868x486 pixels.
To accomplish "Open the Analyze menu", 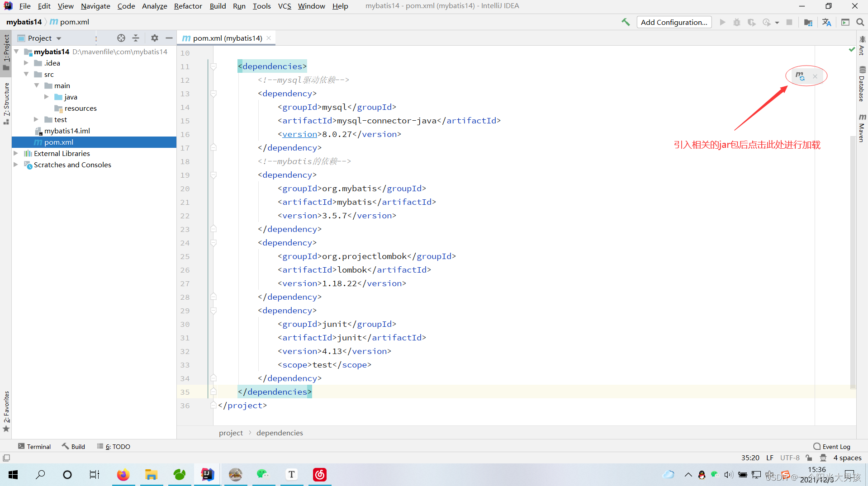I will tap(154, 6).
